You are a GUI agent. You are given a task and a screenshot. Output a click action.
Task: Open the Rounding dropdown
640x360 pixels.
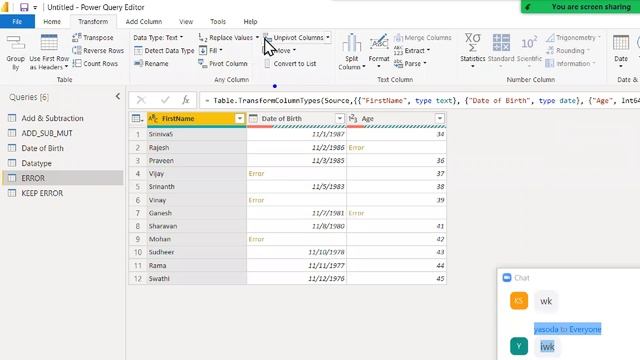[567, 51]
